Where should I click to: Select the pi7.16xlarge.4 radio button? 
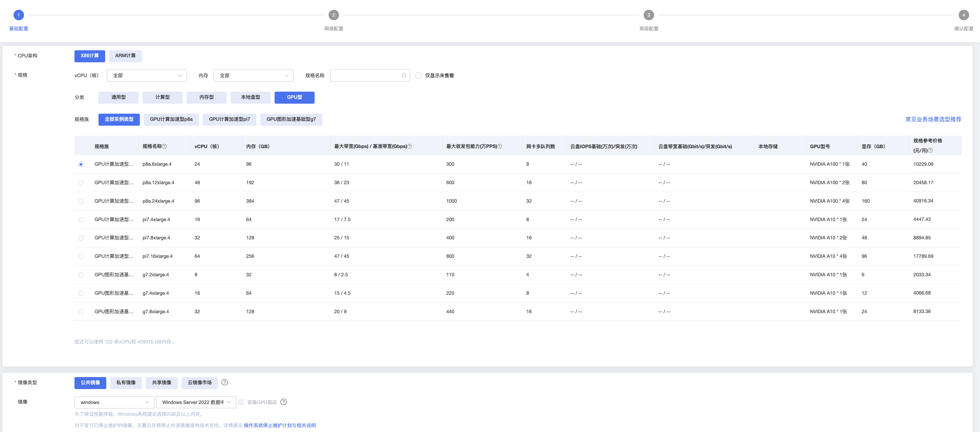[81, 256]
